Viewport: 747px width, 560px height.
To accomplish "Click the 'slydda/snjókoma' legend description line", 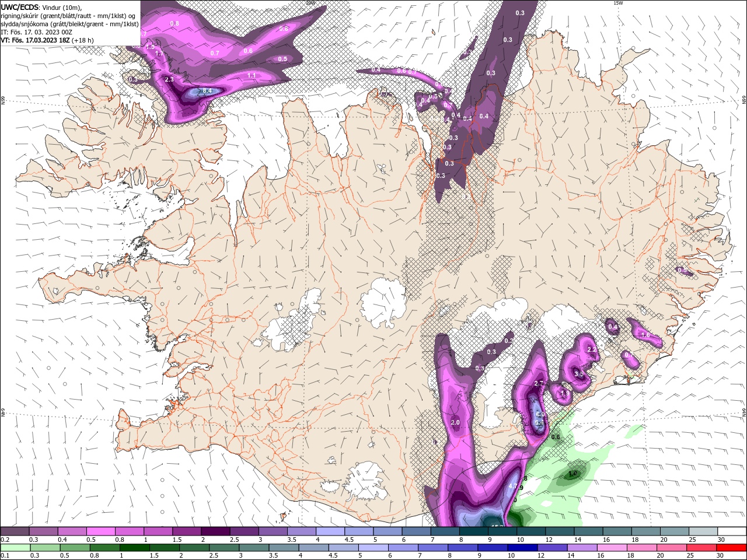I will click(70, 24).
